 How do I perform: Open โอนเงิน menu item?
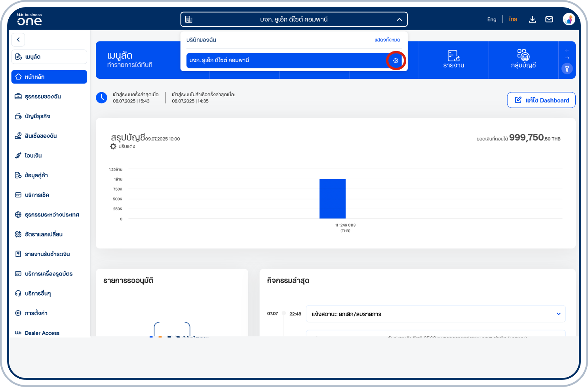[x=33, y=156]
